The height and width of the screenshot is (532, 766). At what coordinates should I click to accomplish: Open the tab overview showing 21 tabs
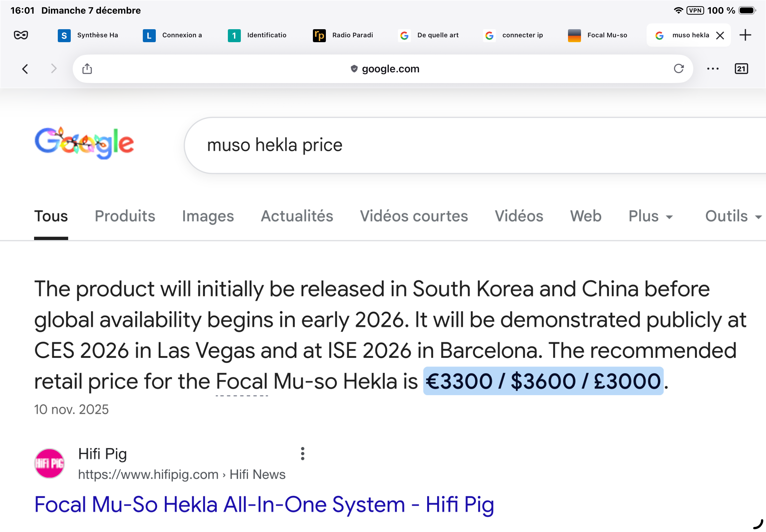[741, 69]
